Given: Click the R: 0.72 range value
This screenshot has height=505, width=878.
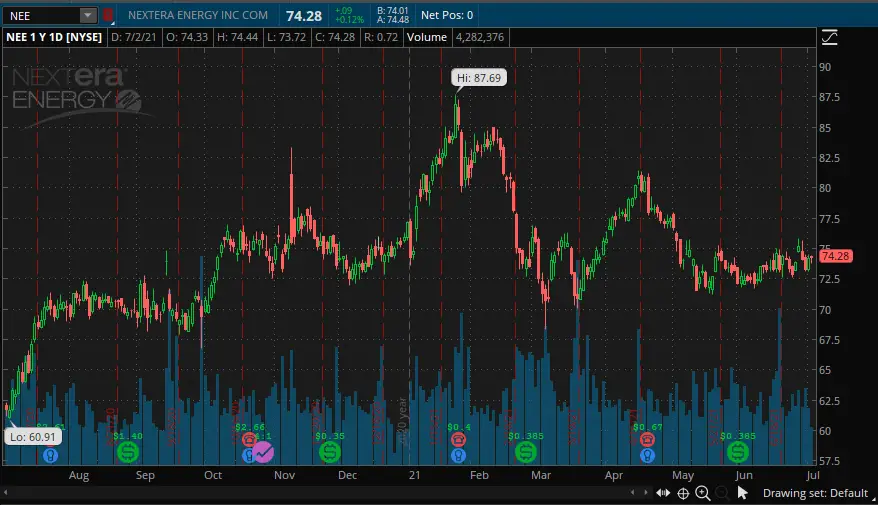Looking at the screenshot, I should 381,38.
